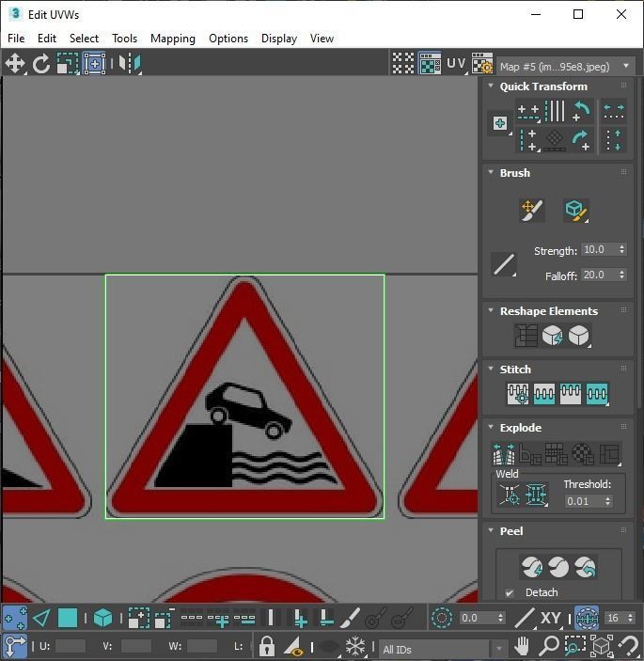644x661 pixels.
Task: Click Align Horizontally in Quick Transform
Action: click(x=528, y=112)
